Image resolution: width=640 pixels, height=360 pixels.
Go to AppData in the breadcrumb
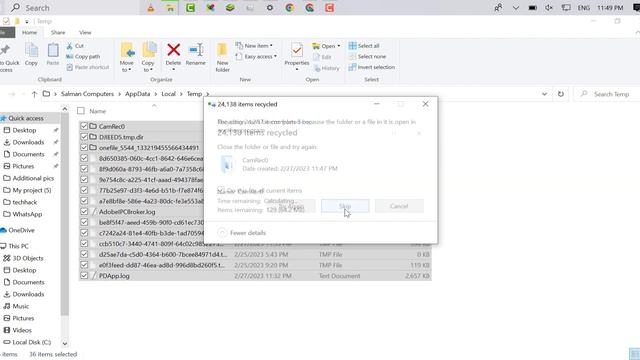coord(138,94)
